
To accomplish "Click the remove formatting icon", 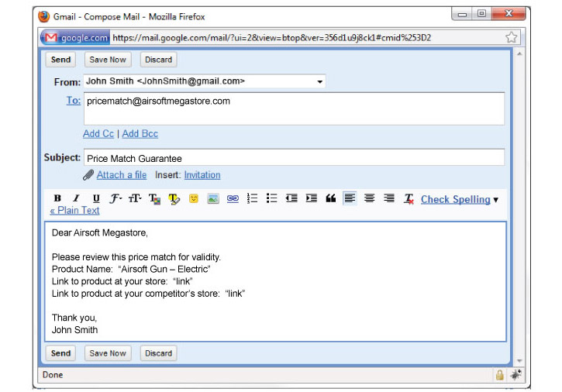I will click(409, 199).
